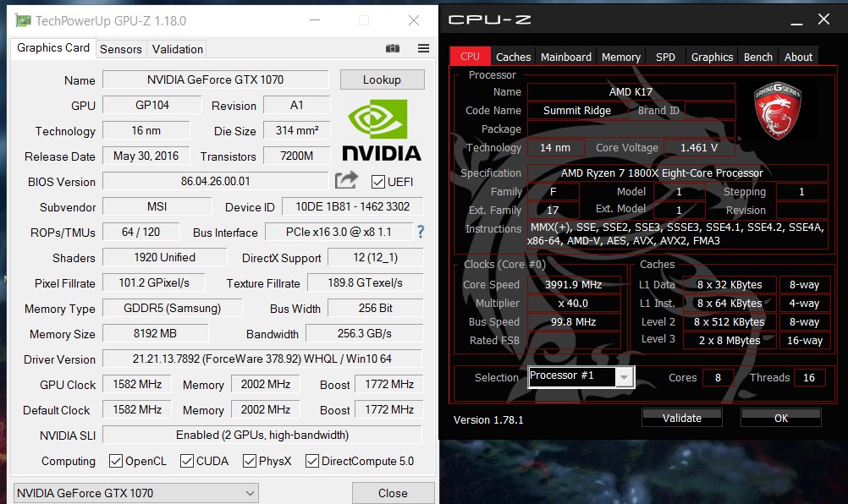Toggle the CUDA checkbox

(186, 461)
